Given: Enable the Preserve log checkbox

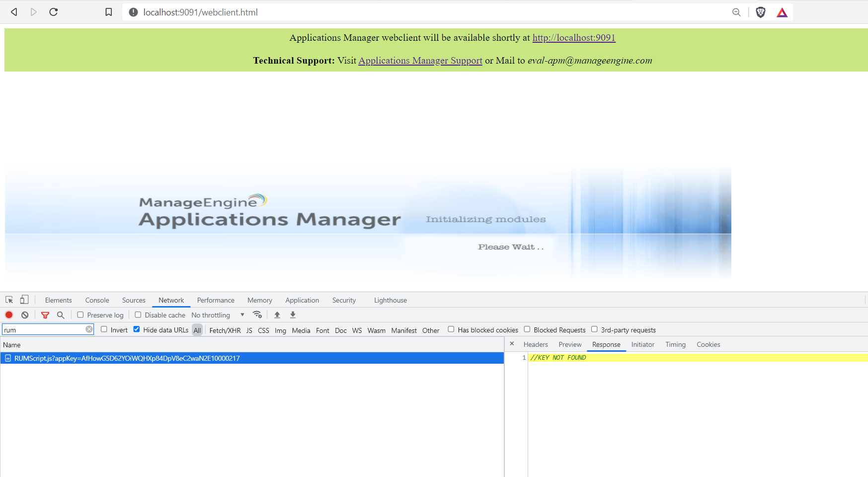Looking at the screenshot, I should (80, 315).
